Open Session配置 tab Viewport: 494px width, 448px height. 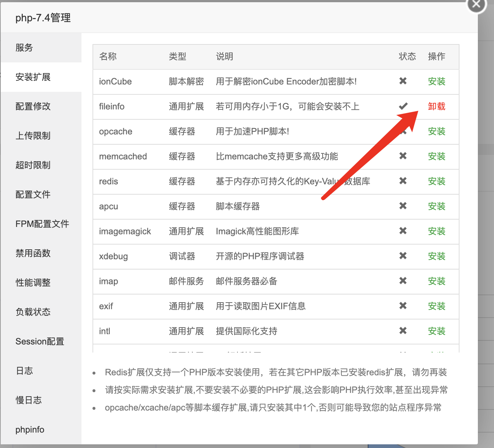41,342
